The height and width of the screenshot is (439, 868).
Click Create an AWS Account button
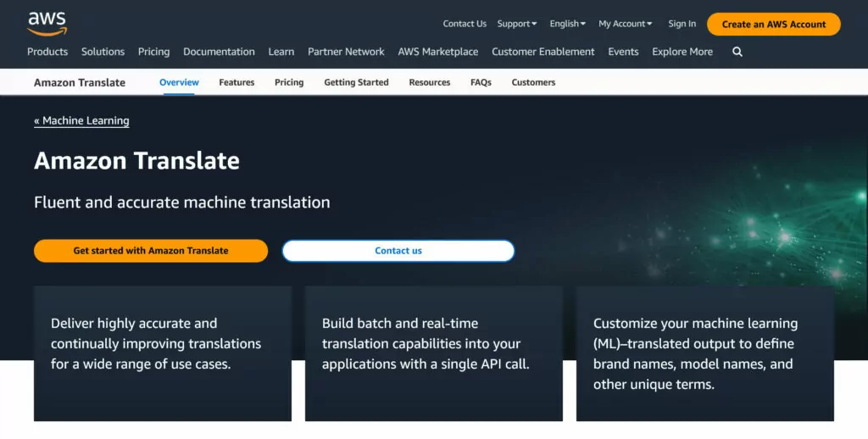click(773, 25)
